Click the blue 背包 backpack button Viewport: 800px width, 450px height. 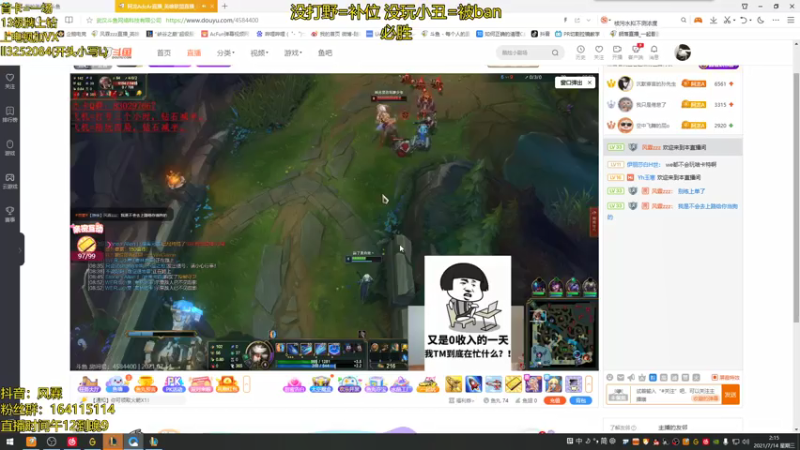pyautogui.click(x=581, y=401)
